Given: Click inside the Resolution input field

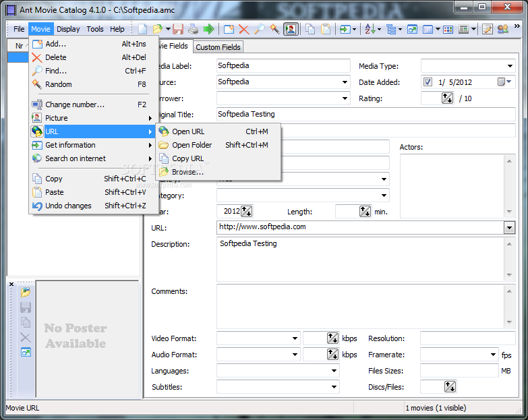Looking at the screenshot, I should point(468,338).
